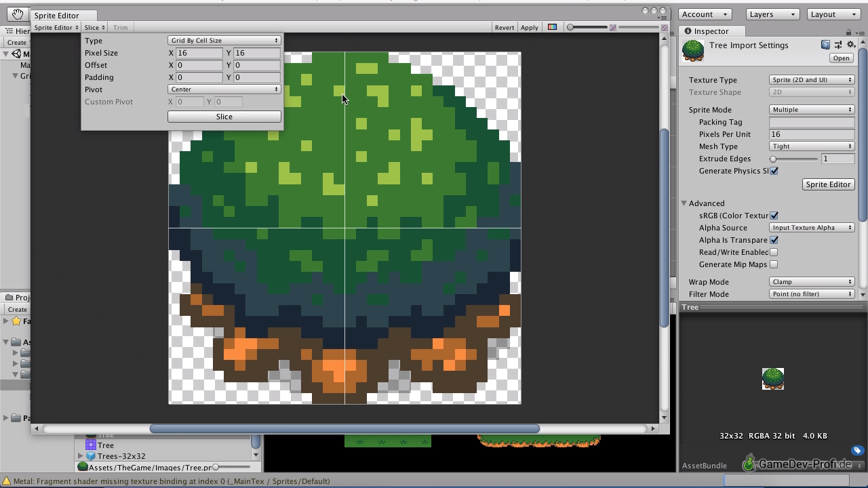Click Apply in the Sprite Editor toolbar
Viewport: 868px width, 488px height.
pyautogui.click(x=529, y=28)
